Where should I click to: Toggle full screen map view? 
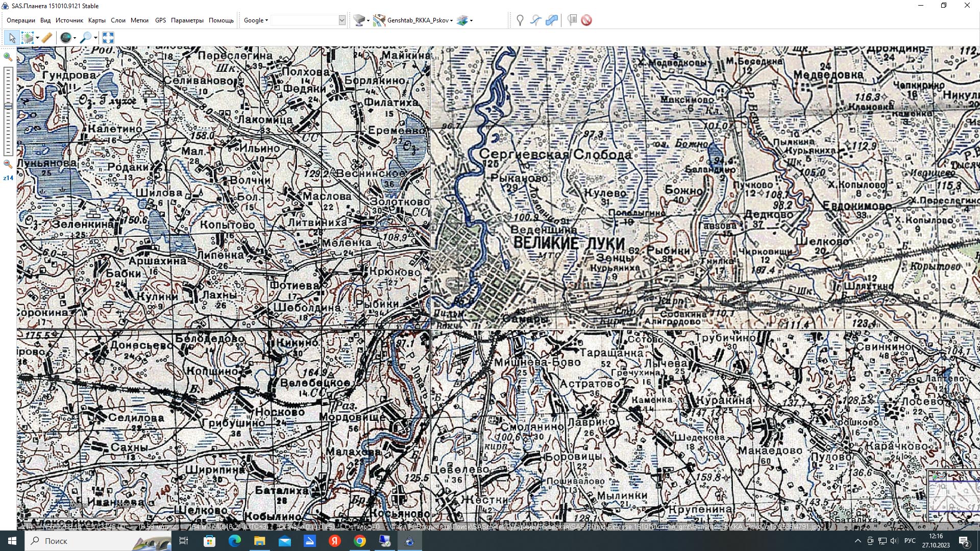tap(108, 38)
